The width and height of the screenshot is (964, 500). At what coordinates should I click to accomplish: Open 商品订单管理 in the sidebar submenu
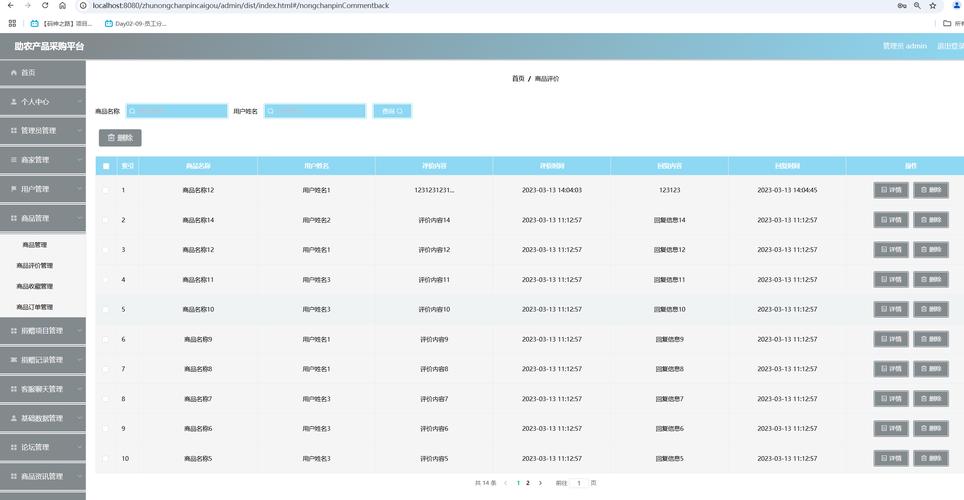[x=35, y=307]
